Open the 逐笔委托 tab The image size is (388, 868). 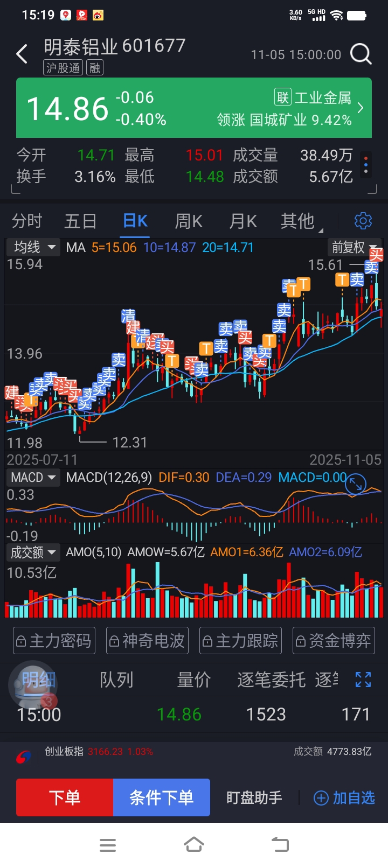[271, 680]
